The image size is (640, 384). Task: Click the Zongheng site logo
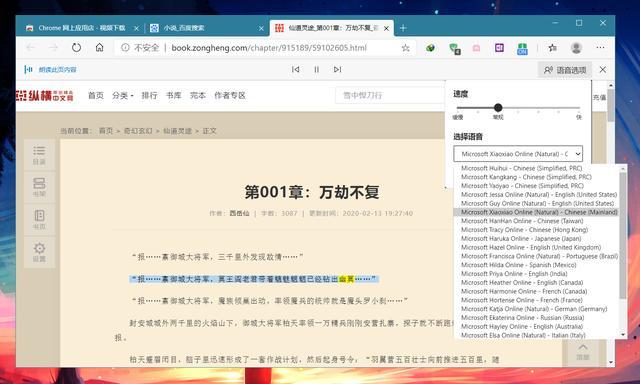click(45, 96)
